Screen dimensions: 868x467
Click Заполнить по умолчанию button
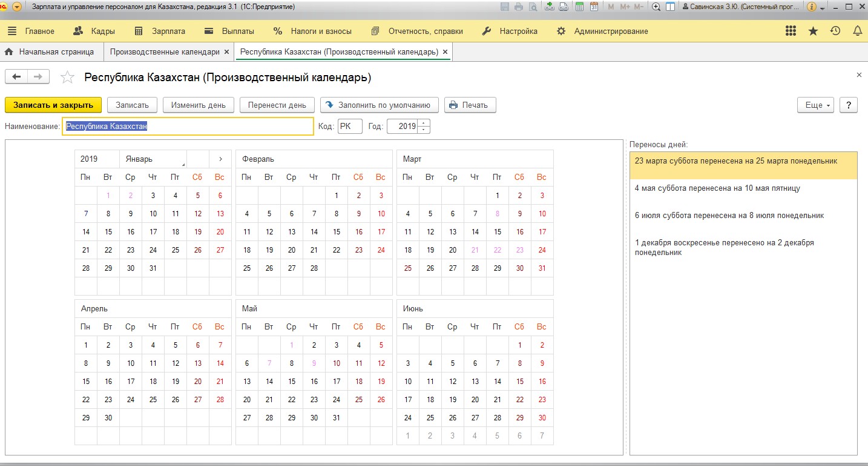pos(379,105)
